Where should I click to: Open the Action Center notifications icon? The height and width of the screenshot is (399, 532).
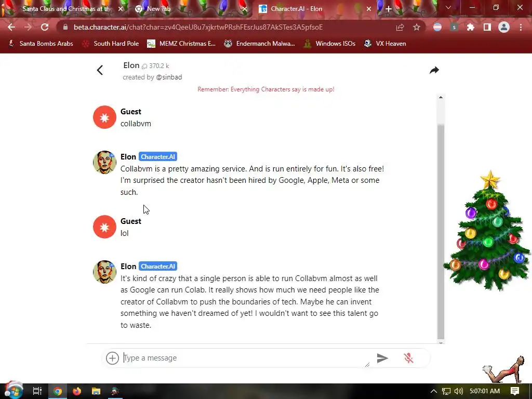[515, 391]
